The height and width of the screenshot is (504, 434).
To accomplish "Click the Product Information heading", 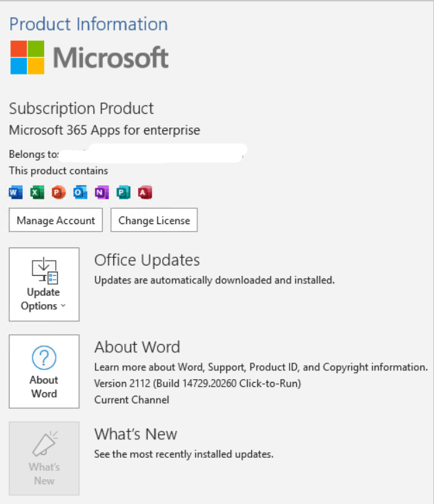I will (88, 24).
